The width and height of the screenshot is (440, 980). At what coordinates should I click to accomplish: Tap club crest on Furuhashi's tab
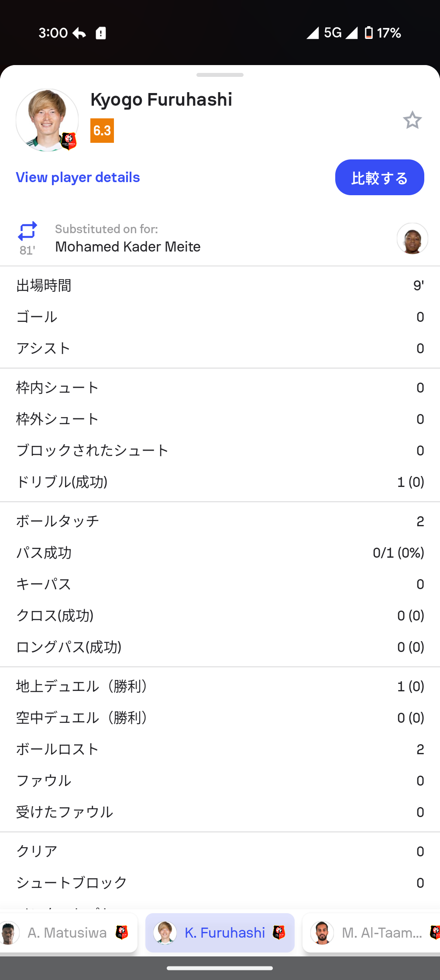coord(279,932)
